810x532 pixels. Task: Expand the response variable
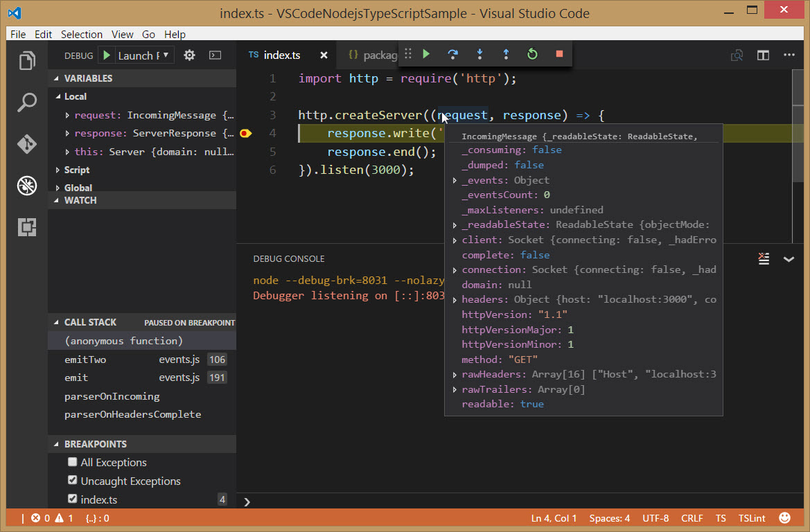click(x=67, y=133)
